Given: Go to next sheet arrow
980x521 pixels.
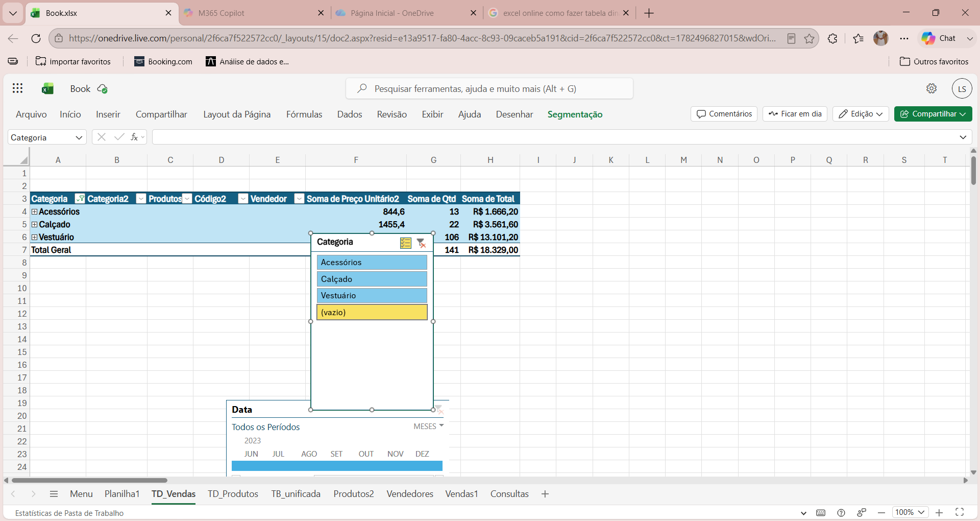Looking at the screenshot, I should 33,494.
